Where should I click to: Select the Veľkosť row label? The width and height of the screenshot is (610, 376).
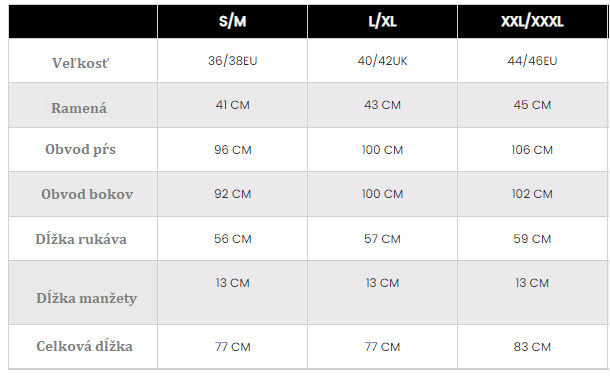point(81,63)
